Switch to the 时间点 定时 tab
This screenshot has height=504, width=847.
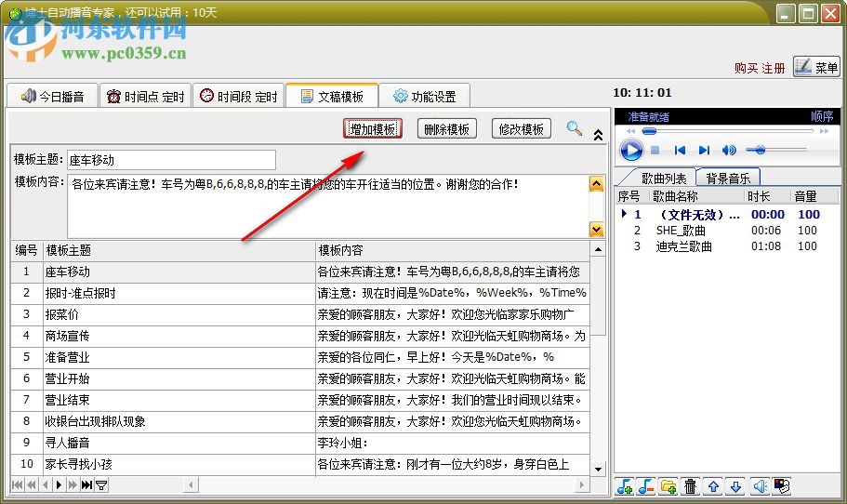coord(145,96)
